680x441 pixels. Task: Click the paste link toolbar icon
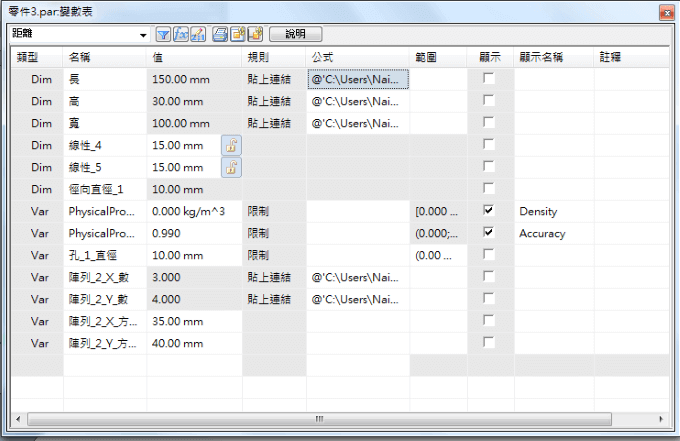coord(255,34)
